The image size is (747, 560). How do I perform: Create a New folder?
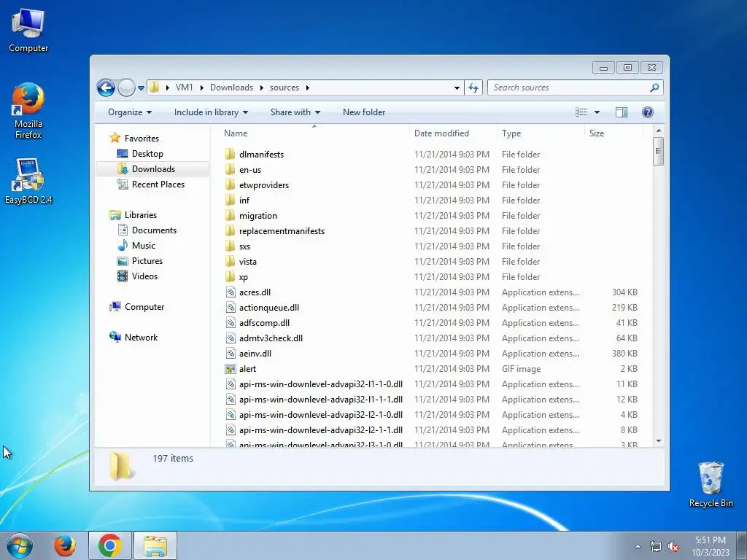(364, 112)
